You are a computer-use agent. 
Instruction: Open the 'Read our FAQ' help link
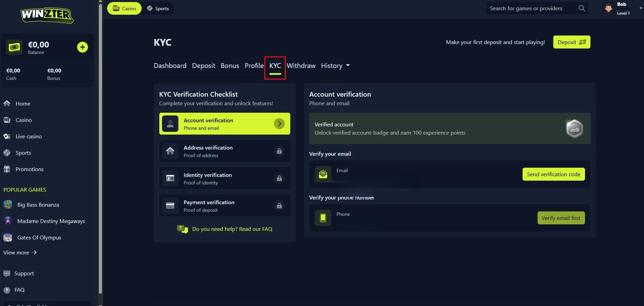[x=232, y=229]
